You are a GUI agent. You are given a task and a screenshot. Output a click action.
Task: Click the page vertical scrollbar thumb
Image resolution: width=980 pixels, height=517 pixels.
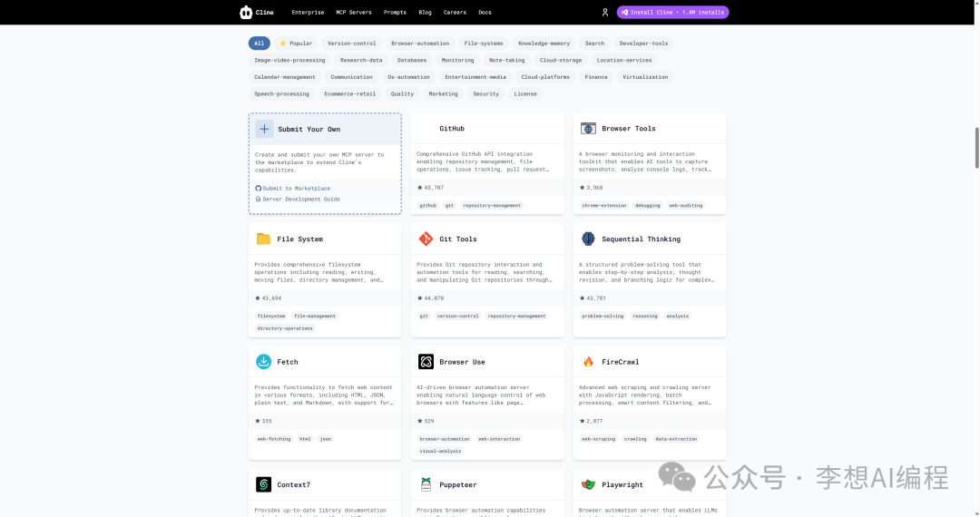coord(977,148)
